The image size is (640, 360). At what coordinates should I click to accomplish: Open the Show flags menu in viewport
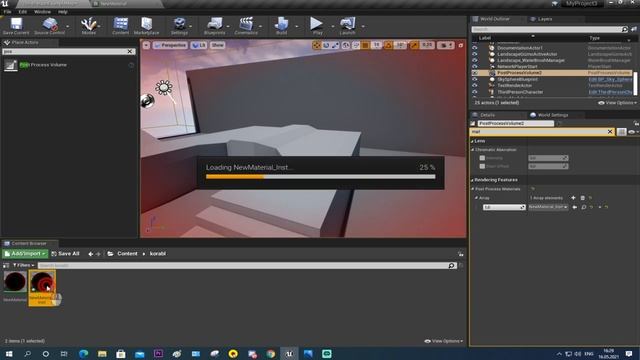pos(218,45)
